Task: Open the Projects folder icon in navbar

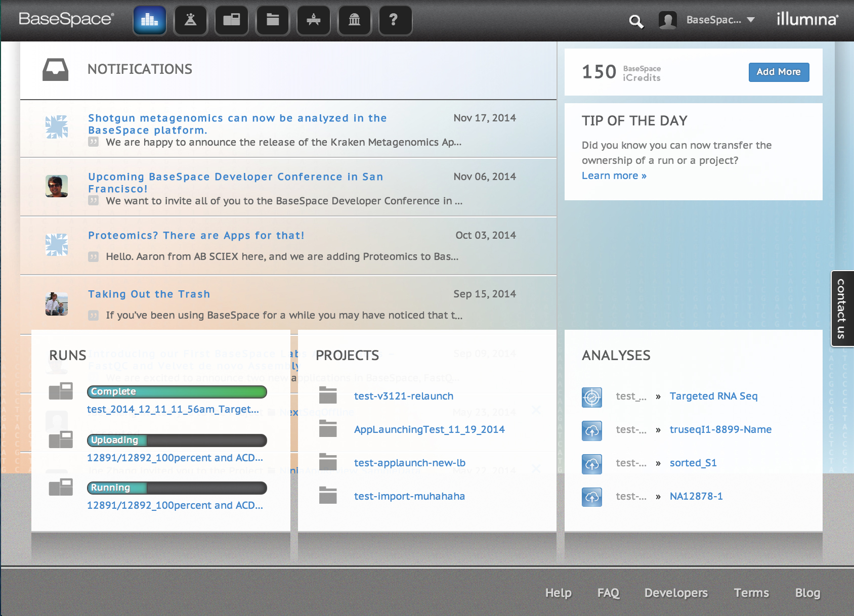Action: pos(273,20)
